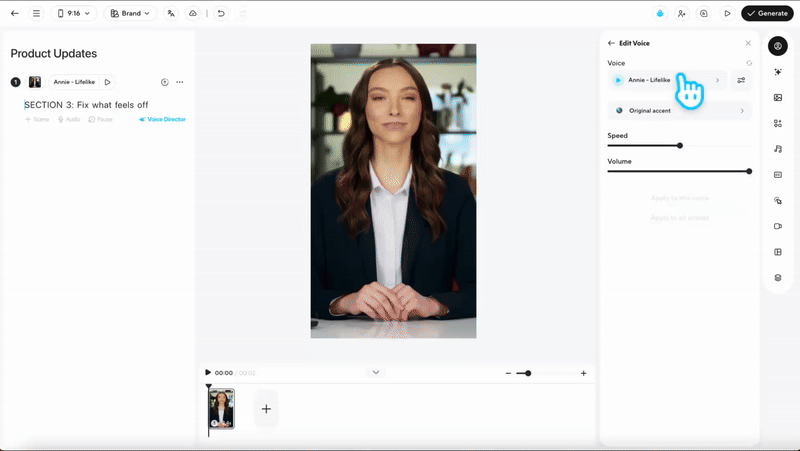
Task: Open Voice Director link
Action: (x=162, y=119)
